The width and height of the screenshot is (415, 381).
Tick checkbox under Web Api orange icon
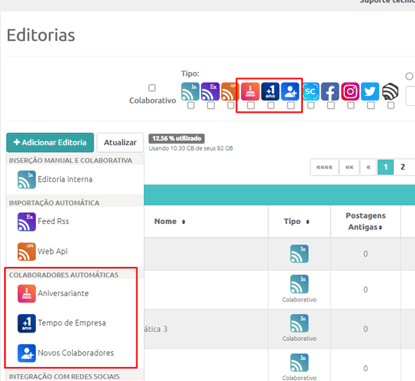(231, 105)
